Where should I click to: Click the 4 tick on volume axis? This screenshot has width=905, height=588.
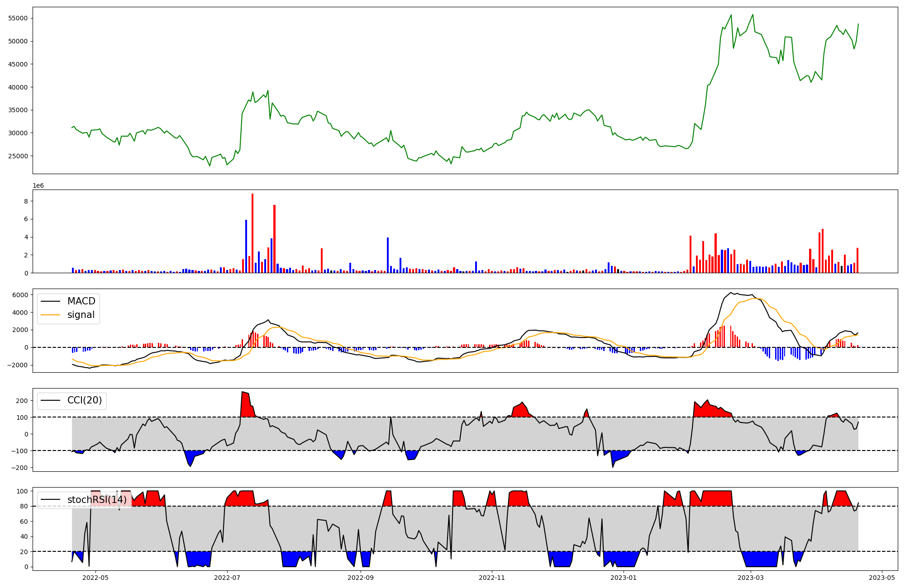(26, 237)
